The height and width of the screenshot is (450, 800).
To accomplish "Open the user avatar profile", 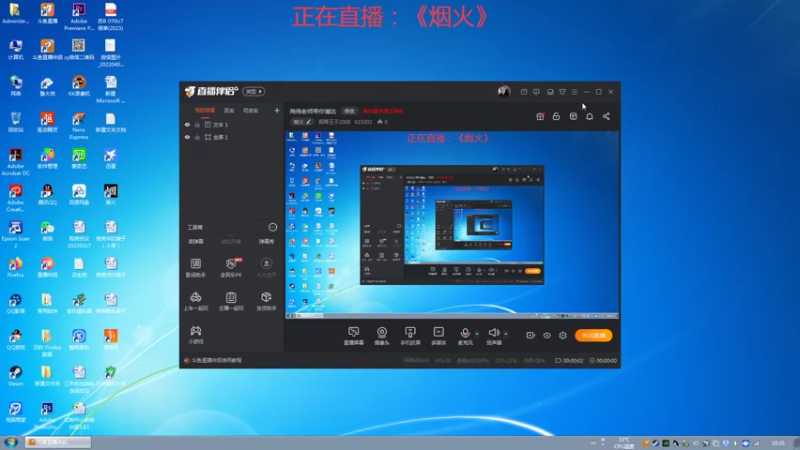I will click(504, 91).
